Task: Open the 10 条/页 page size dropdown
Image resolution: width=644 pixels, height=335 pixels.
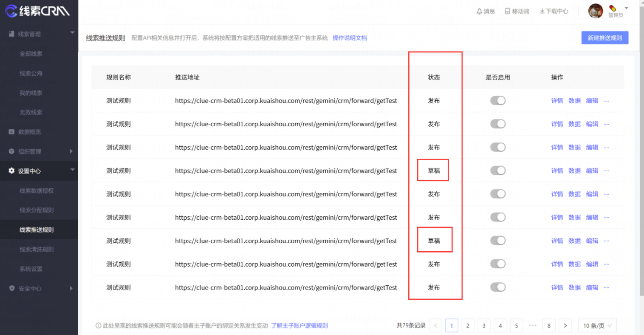Action: pos(597,325)
